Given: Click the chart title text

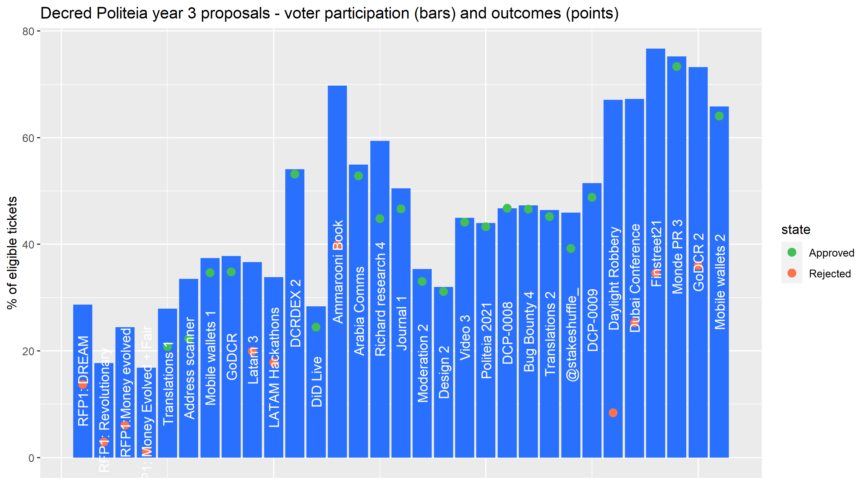Looking at the screenshot, I should tap(330, 14).
